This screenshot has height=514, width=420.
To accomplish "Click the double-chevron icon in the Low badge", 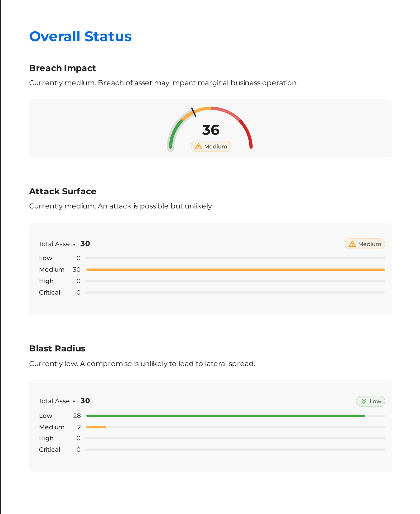I will click(364, 401).
